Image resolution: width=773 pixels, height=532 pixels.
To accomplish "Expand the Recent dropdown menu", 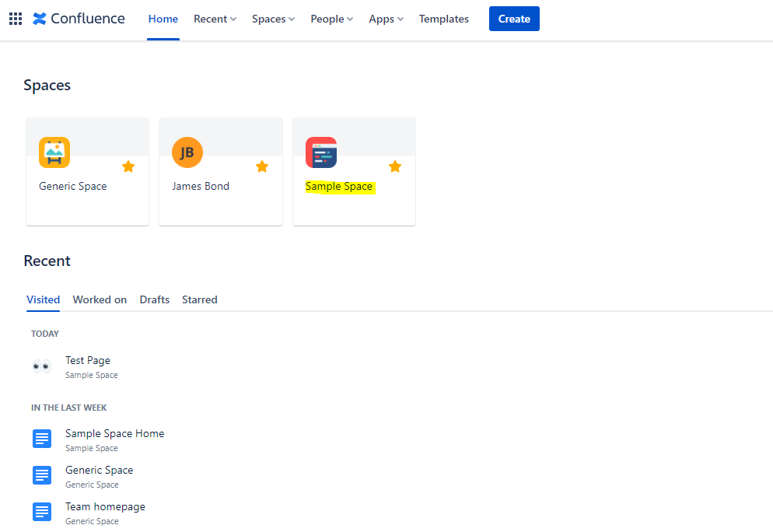I will click(x=215, y=19).
